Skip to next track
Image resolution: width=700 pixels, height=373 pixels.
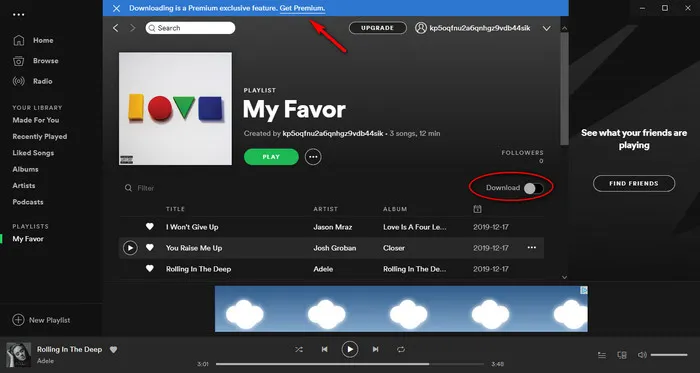tap(375, 349)
